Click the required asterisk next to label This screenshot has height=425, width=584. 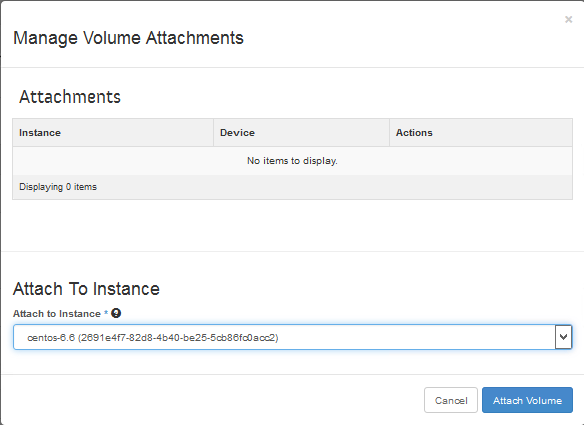(x=106, y=313)
